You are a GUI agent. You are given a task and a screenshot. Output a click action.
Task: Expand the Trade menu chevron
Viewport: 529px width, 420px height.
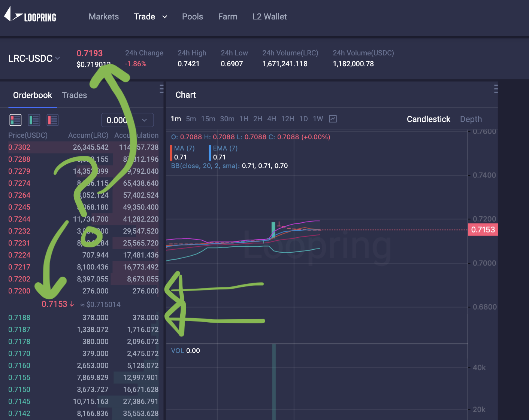tap(164, 17)
